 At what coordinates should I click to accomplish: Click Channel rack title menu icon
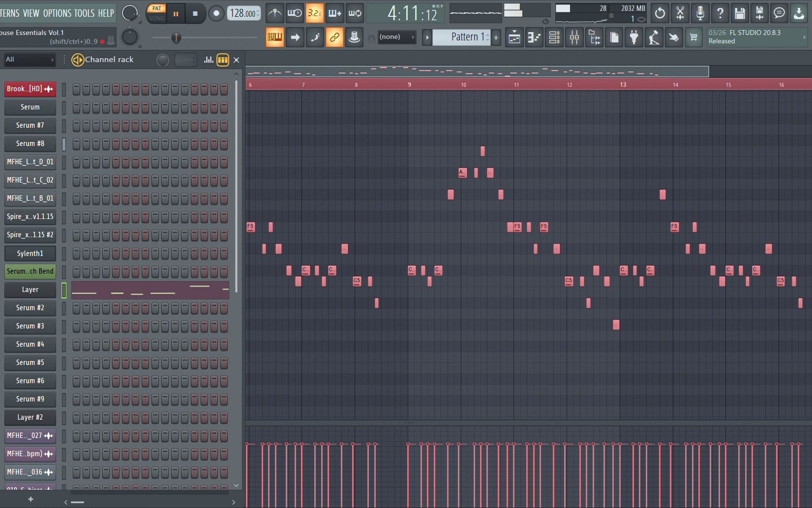(78, 60)
